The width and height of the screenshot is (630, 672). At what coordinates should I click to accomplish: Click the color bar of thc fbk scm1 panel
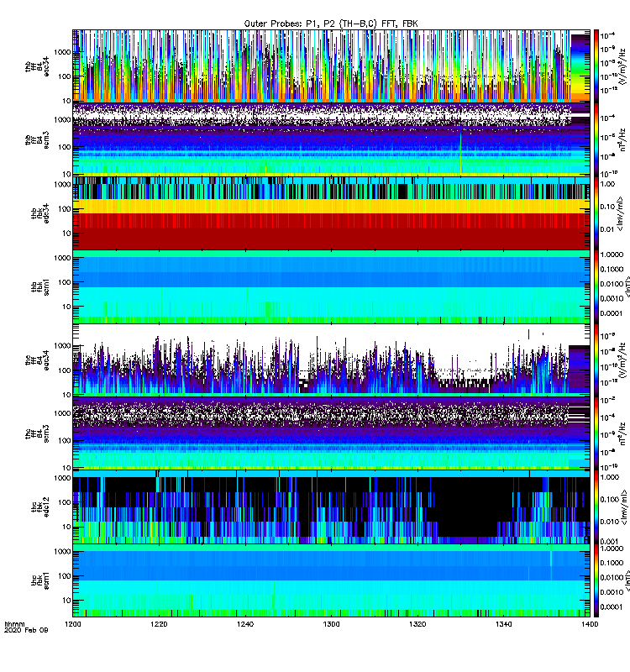pos(596,580)
